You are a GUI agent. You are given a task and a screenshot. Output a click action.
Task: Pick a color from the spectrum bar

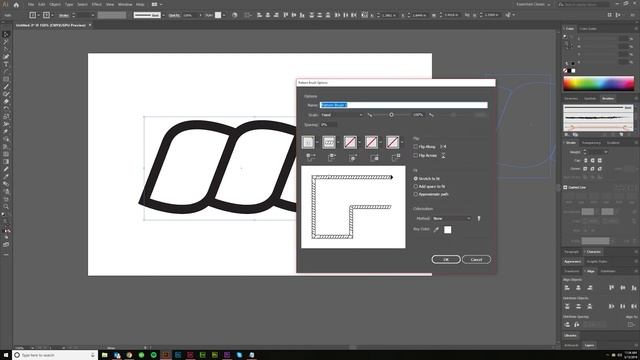pos(599,84)
